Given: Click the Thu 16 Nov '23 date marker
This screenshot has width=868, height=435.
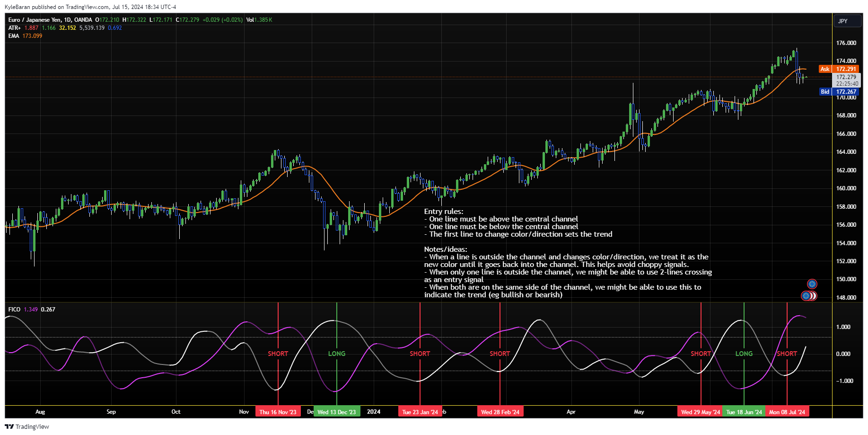Looking at the screenshot, I should coord(278,412).
